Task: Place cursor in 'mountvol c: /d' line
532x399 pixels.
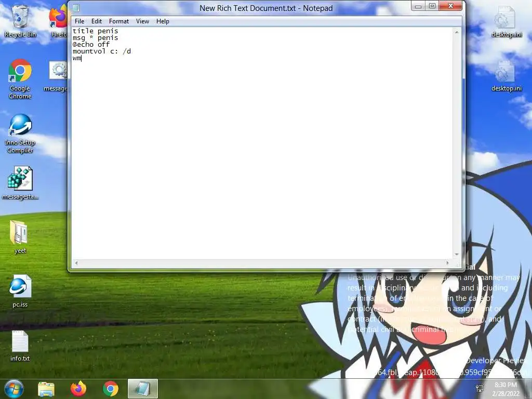Action: pyautogui.click(x=102, y=51)
